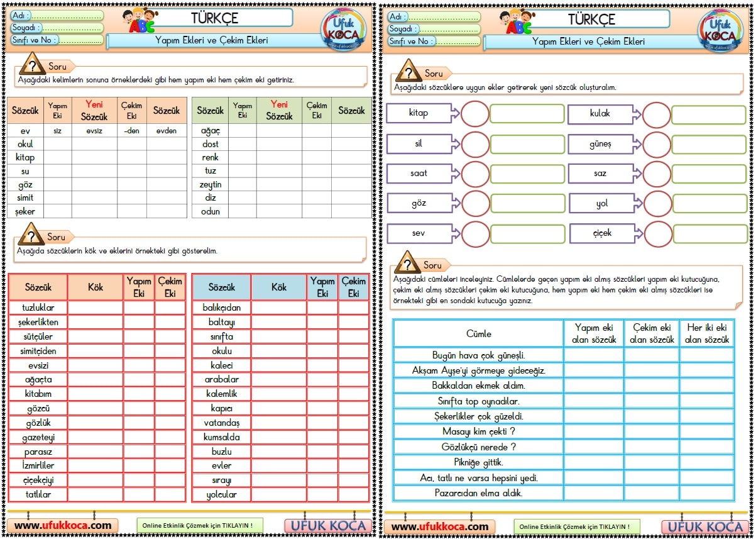This screenshot has height=539, width=756.
Task: Click the question mark icon above the evsiz example table
Action: coord(32,65)
